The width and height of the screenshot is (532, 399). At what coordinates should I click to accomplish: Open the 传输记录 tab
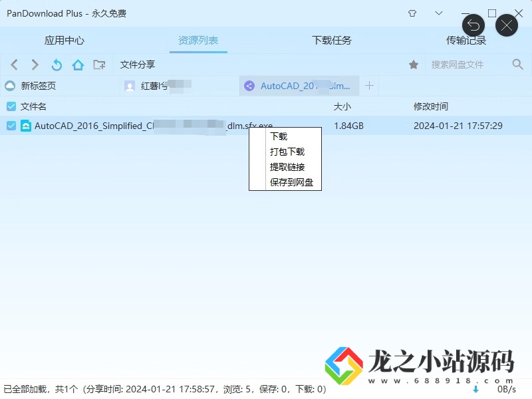(x=466, y=41)
